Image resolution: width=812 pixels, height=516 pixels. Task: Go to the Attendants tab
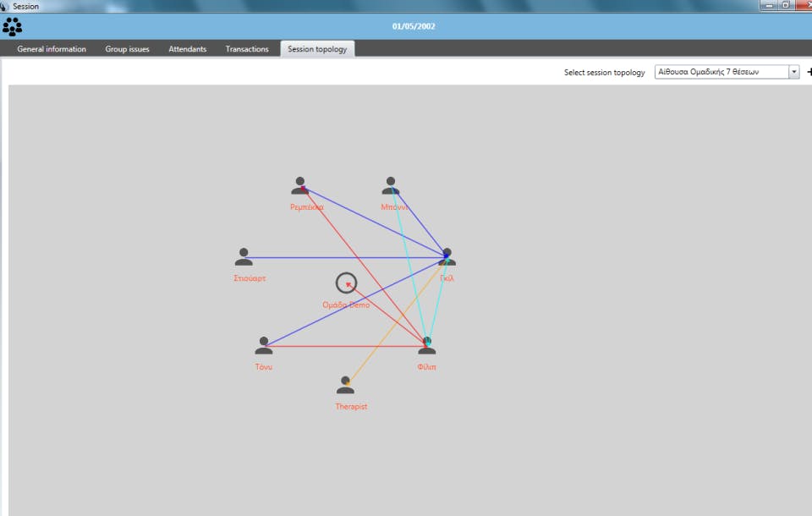click(x=188, y=49)
